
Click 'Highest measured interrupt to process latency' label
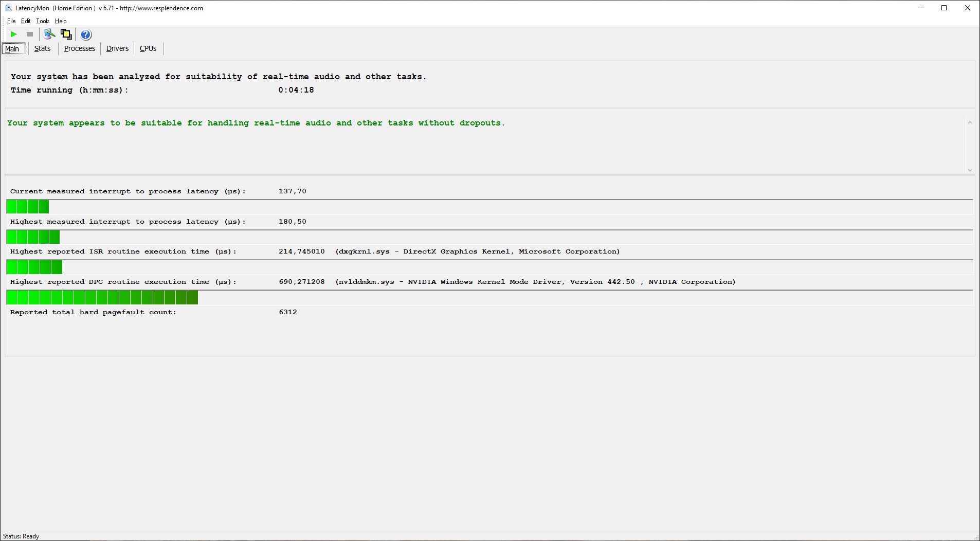coord(128,222)
